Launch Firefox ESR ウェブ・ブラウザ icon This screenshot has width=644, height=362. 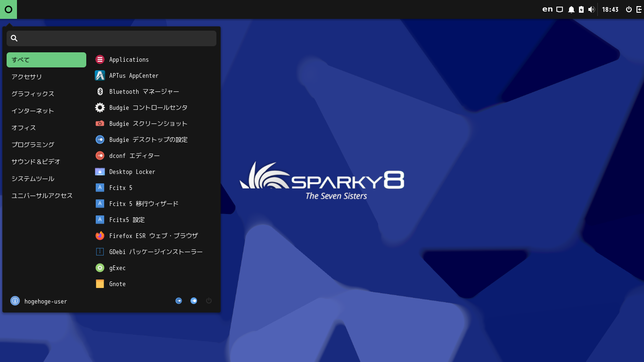click(100, 236)
